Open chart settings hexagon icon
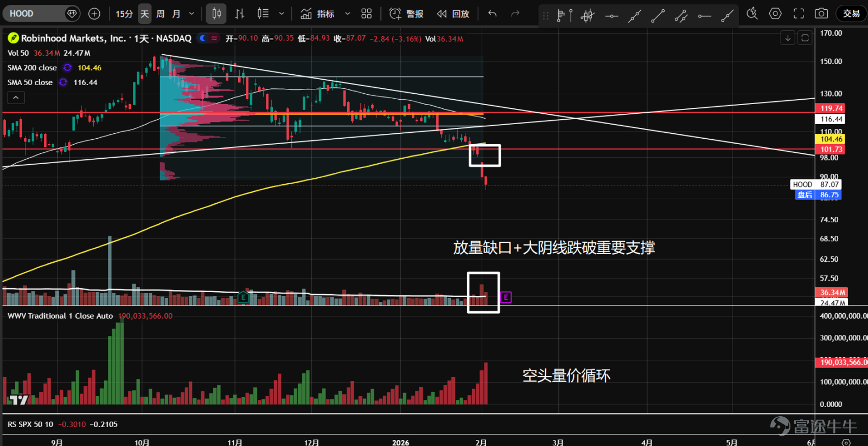868x446 pixels. (775, 14)
